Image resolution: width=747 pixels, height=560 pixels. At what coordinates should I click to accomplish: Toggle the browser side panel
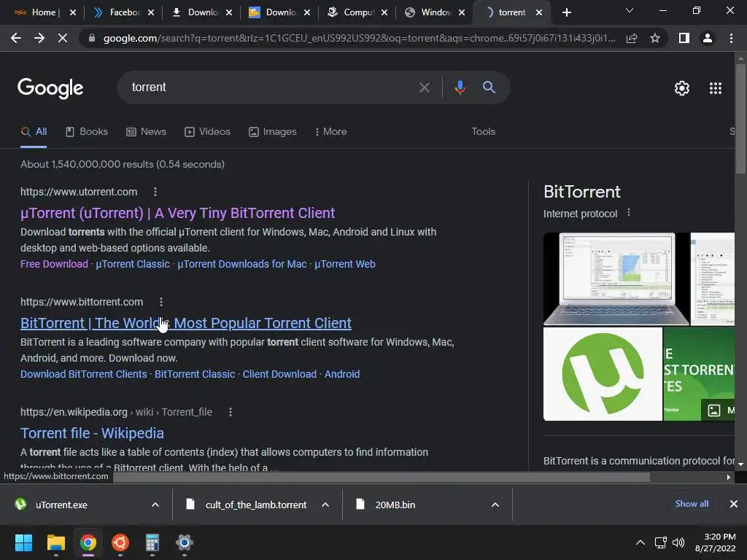tap(684, 38)
